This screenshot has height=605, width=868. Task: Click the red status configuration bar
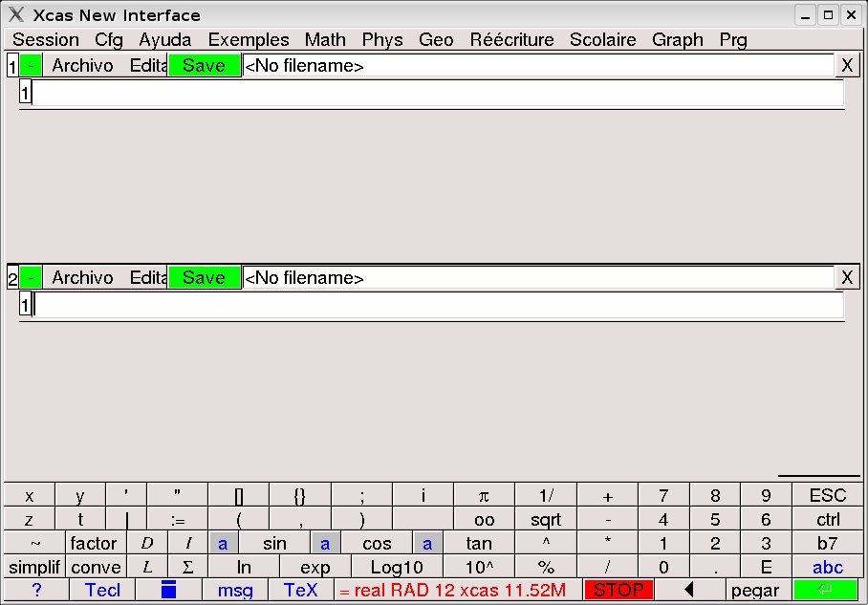point(458,590)
